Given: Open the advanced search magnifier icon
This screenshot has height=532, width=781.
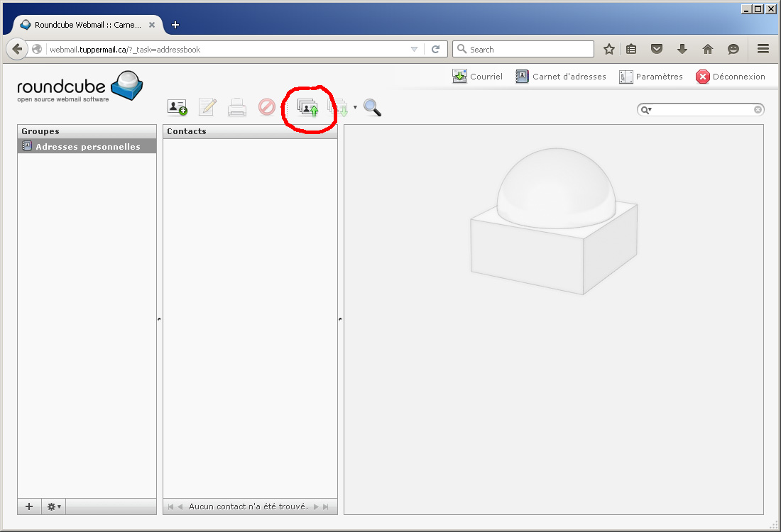Looking at the screenshot, I should point(372,107).
